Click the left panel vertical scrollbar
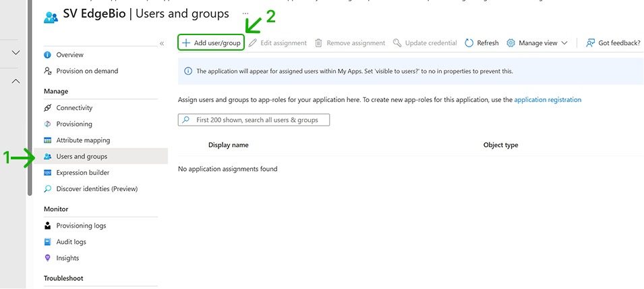 pos(30,99)
